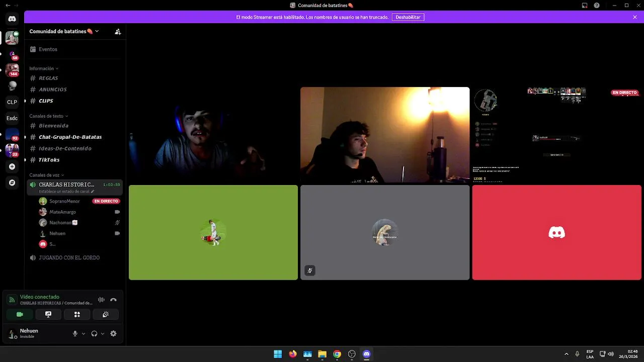
Task: Focus the dark blue-lit webcam tile
Action: (x=213, y=135)
